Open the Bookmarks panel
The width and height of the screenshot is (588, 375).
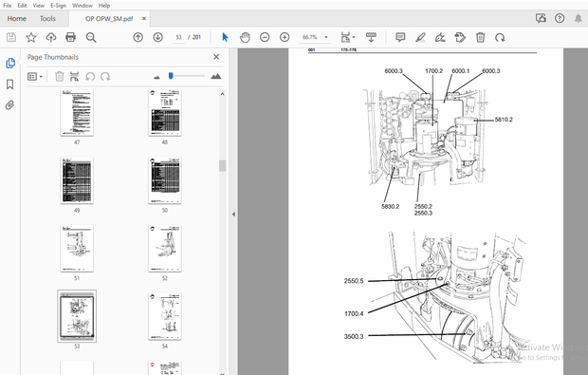click(10, 84)
